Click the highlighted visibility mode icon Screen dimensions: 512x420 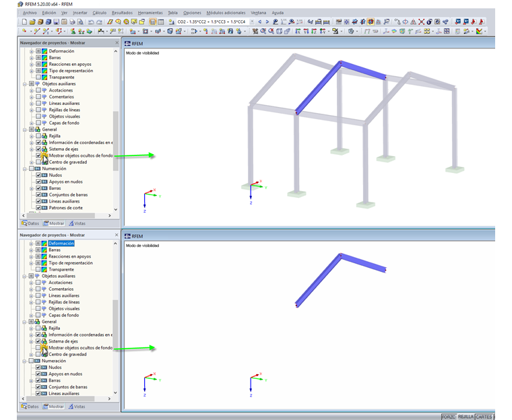tap(371, 22)
